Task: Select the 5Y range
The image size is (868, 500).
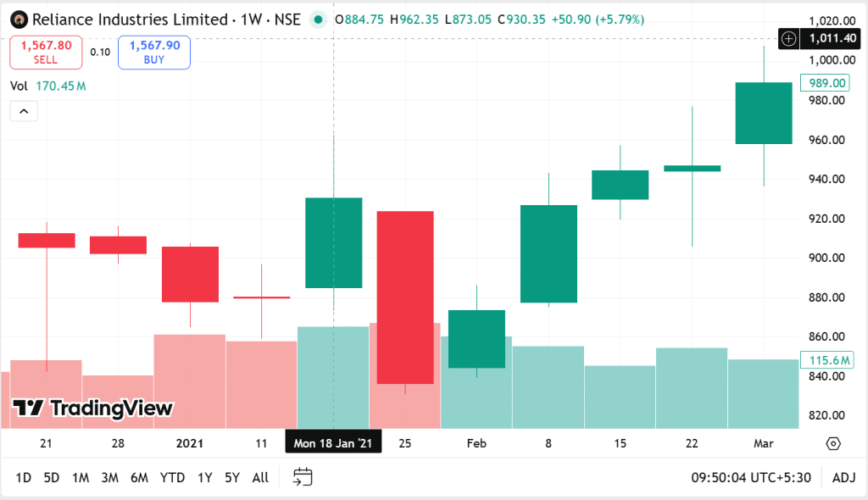Action: coord(231,477)
